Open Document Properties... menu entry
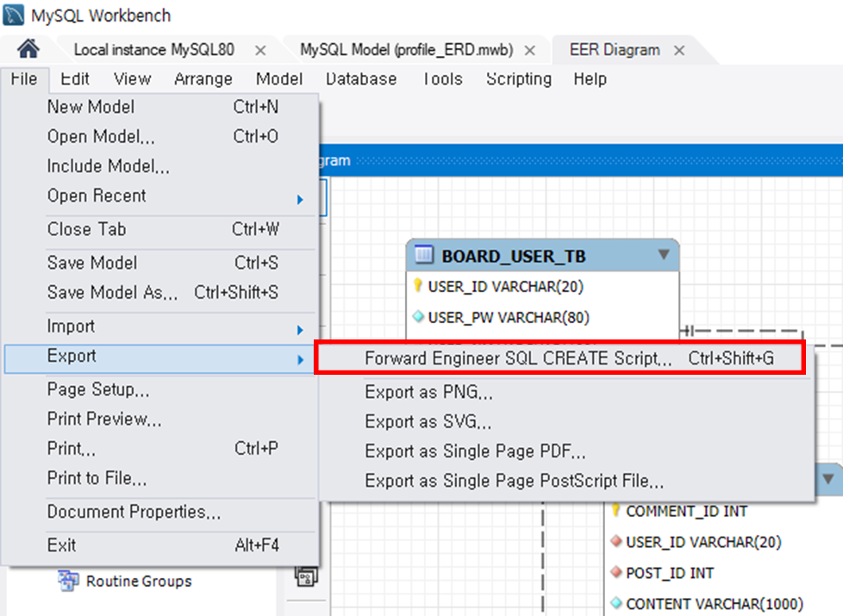 (x=160, y=513)
